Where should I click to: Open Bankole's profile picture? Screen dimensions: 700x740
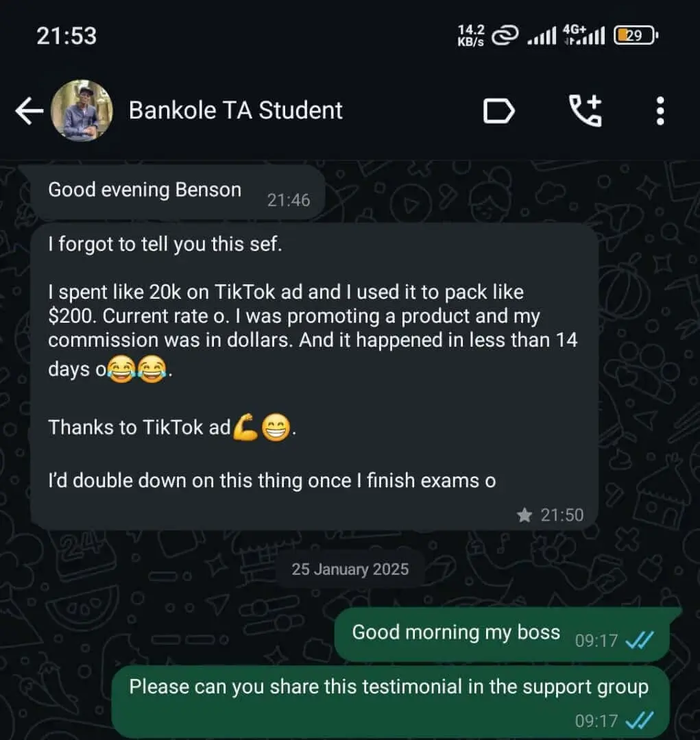pos(82,110)
